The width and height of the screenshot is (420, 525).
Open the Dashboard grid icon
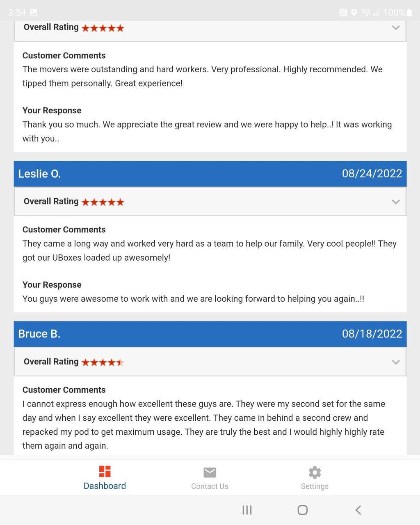tap(105, 471)
